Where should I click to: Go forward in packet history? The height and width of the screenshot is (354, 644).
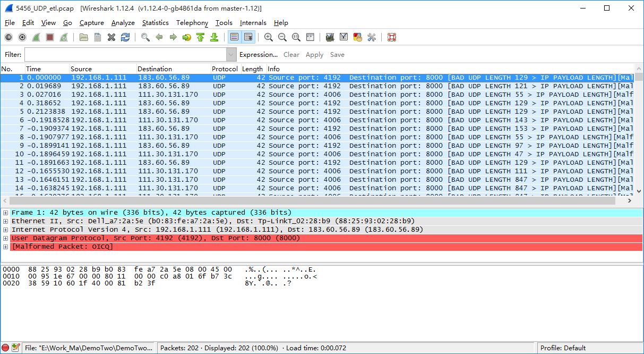(173, 37)
